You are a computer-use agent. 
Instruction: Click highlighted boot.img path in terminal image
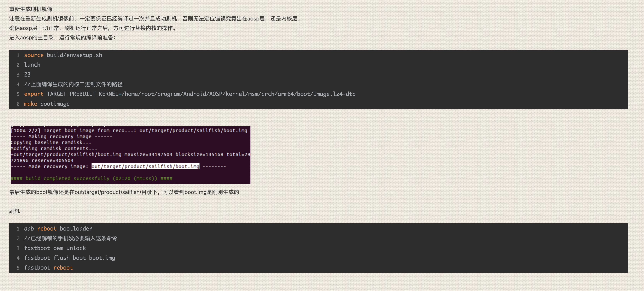(x=145, y=167)
